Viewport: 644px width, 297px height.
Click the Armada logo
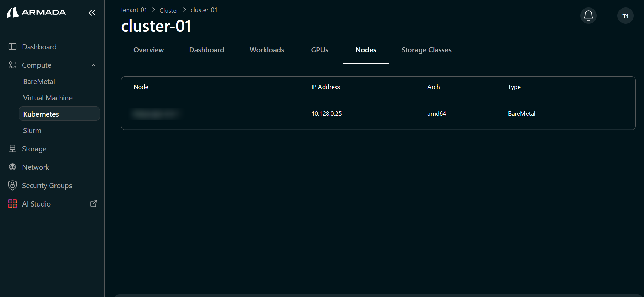[36, 12]
